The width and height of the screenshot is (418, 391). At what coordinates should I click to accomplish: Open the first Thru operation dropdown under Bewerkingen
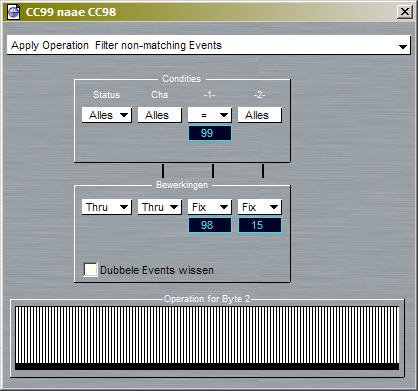107,207
